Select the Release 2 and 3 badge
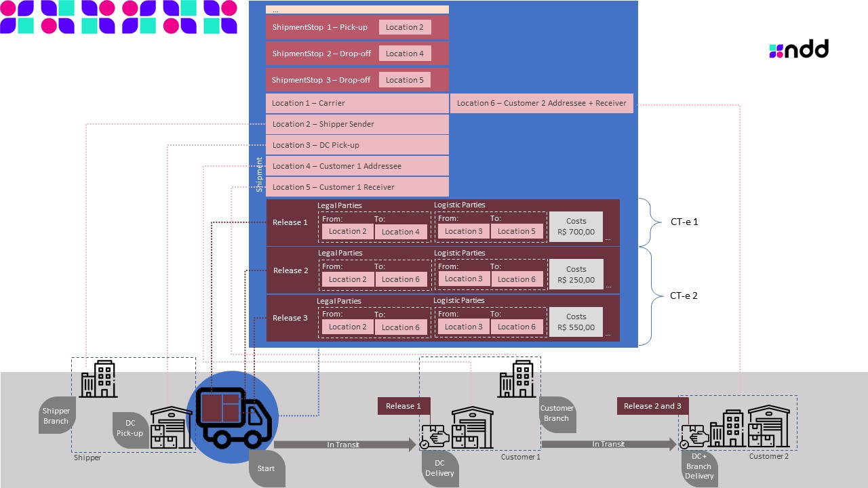 652,405
